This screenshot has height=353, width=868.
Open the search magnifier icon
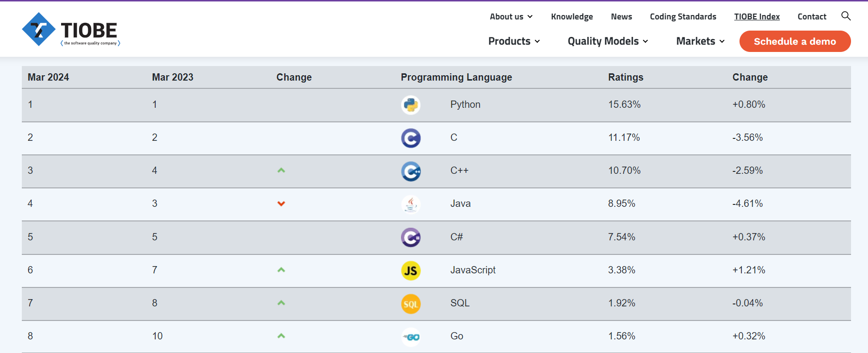point(846,16)
